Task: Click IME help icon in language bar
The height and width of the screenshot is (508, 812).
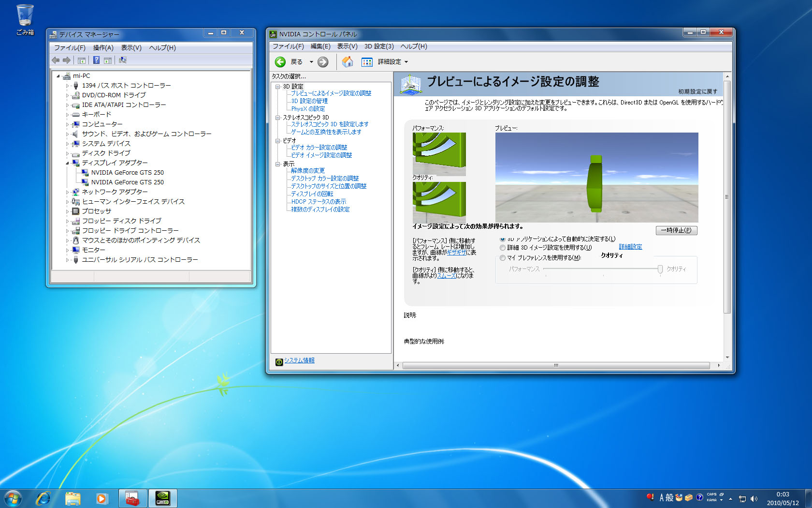Action: [x=699, y=497]
